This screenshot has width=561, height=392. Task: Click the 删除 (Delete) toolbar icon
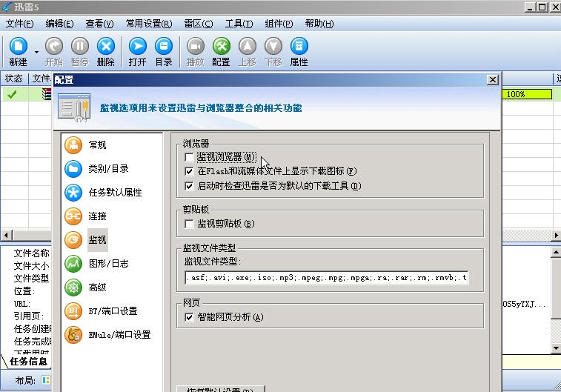tap(106, 47)
